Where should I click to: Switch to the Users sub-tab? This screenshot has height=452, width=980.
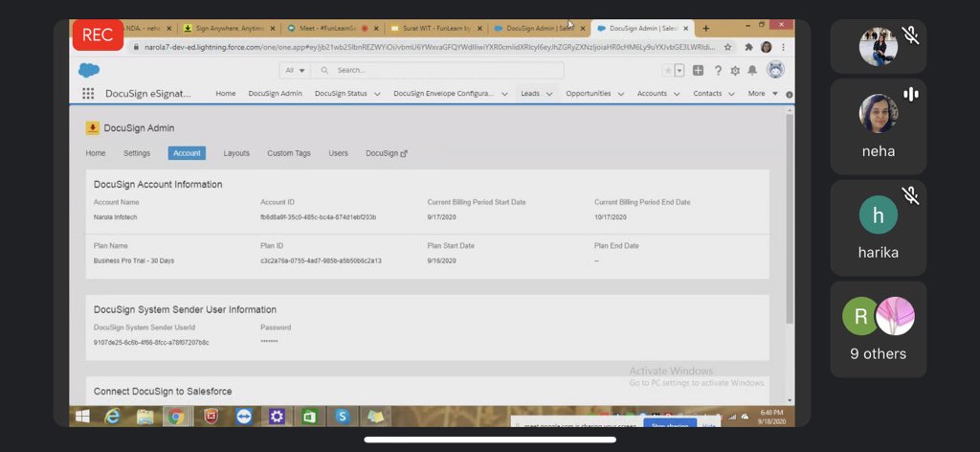(x=338, y=153)
